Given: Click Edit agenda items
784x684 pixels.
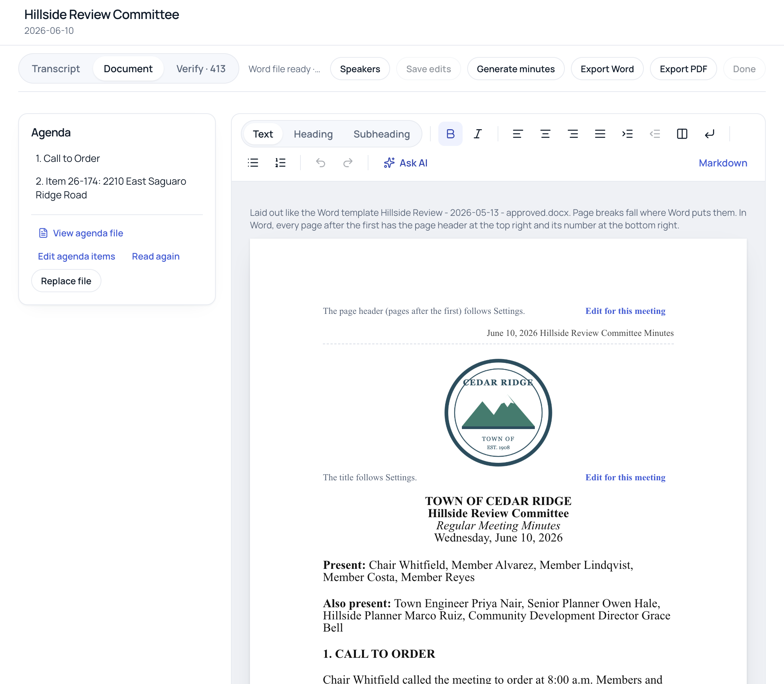Looking at the screenshot, I should tap(76, 256).
